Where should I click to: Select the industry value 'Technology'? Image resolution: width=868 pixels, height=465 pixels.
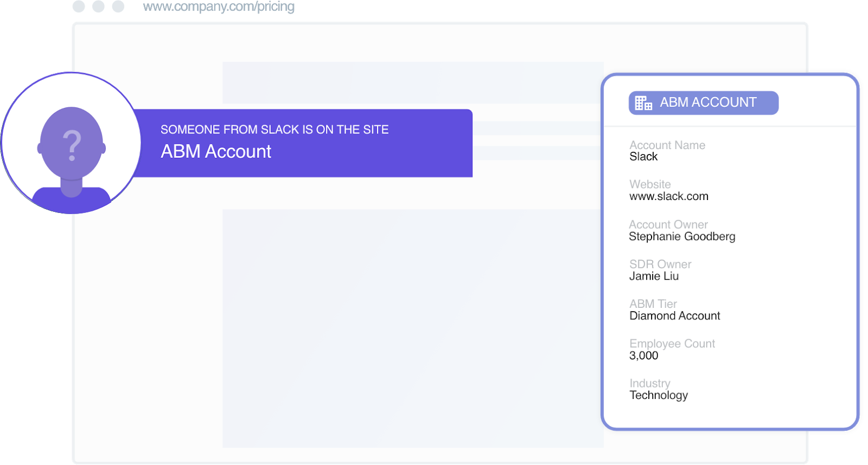click(659, 396)
